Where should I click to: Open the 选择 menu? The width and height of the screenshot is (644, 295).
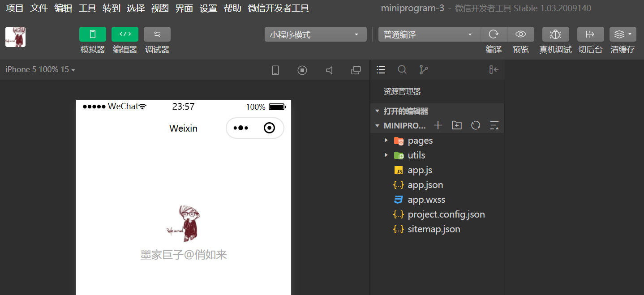tap(136, 8)
